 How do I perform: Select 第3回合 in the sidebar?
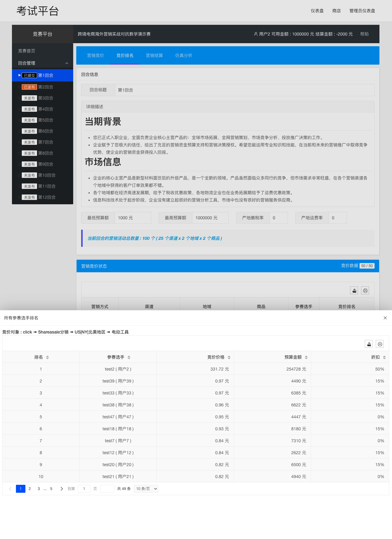click(x=43, y=98)
